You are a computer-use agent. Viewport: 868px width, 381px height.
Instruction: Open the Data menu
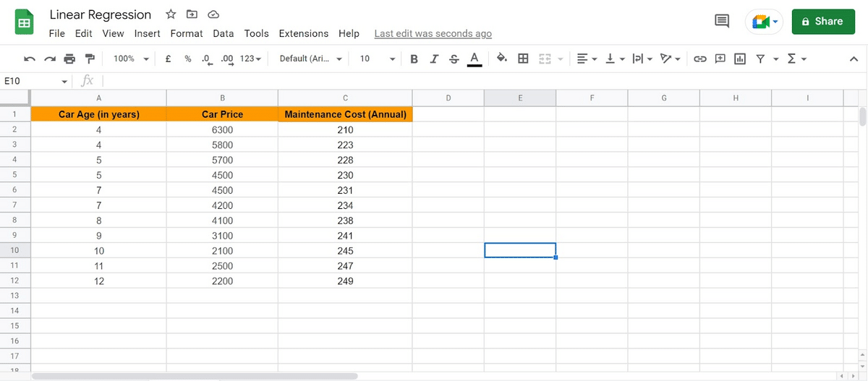click(x=224, y=33)
